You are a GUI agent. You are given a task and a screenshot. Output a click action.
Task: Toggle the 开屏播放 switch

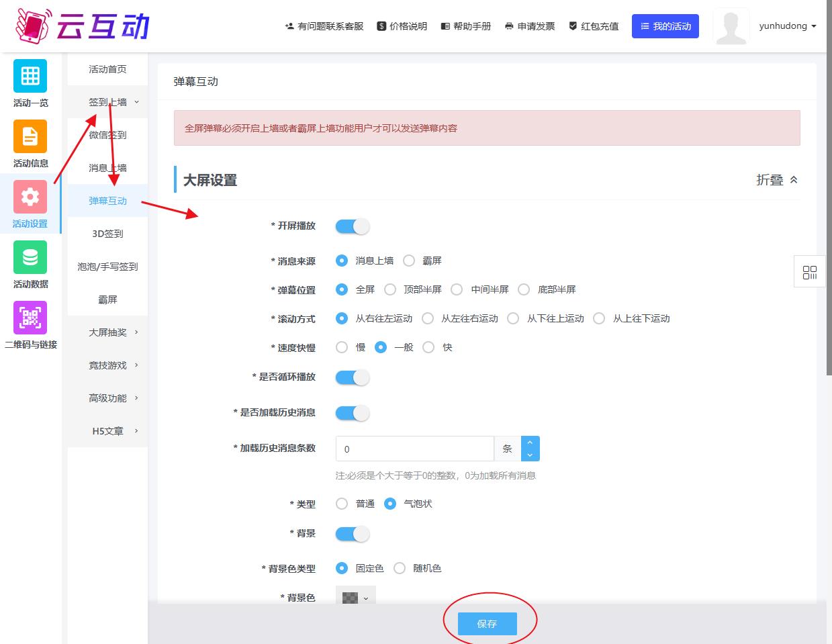point(353,226)
